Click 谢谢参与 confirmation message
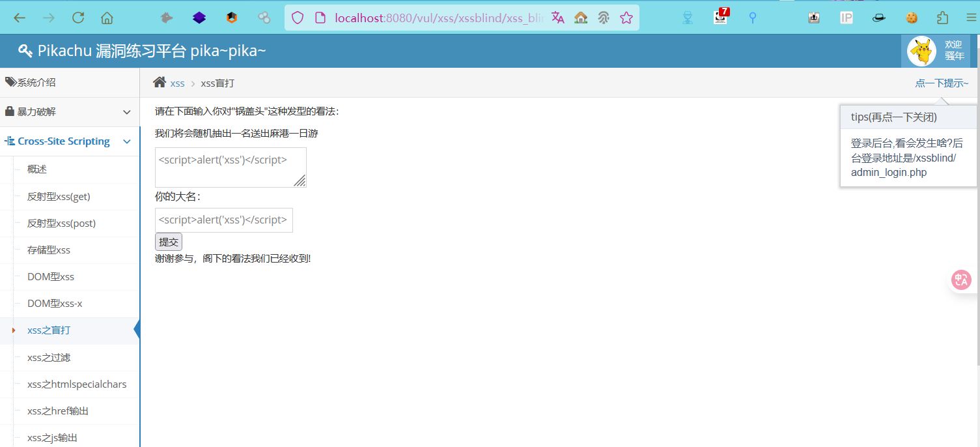The image size is (980, 447). pos(233,259)
